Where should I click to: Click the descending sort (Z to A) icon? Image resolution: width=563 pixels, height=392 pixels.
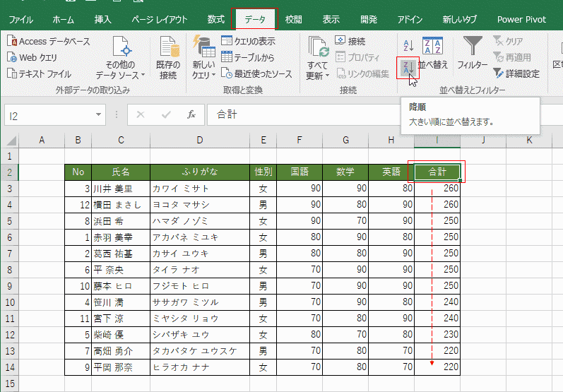[x=408, y=68]
